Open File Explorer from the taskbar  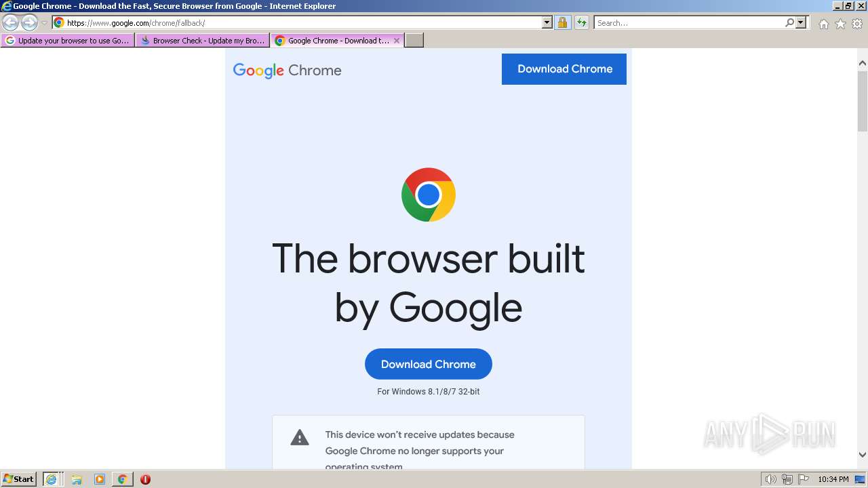click(x=77, y=479)
